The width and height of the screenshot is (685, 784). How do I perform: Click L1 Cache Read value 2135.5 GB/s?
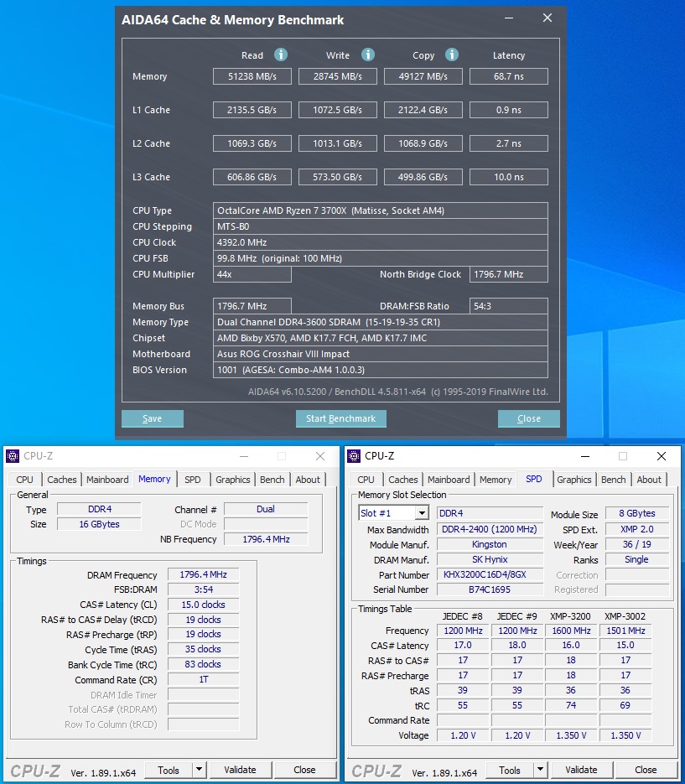click(x=252, y=110)
